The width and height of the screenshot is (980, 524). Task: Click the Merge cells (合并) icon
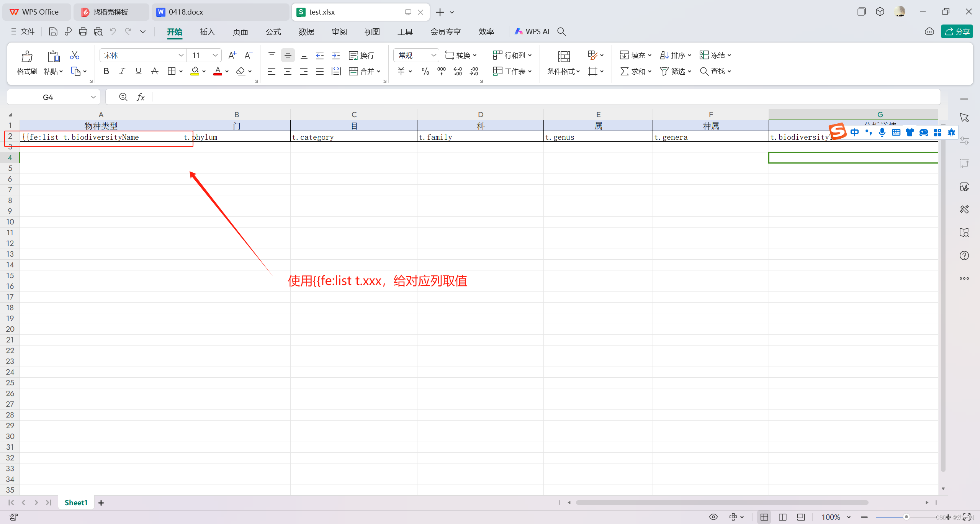click(353, 71)
